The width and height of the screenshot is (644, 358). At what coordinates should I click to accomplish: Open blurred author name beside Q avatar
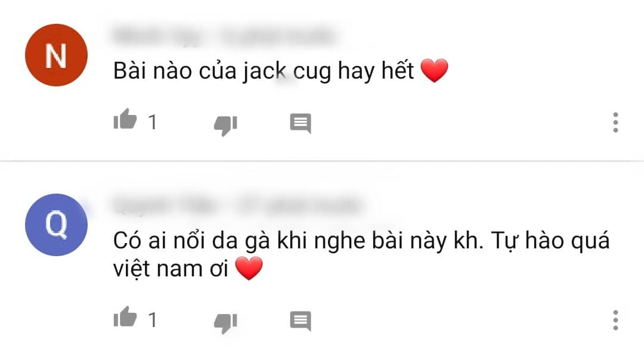(165, 205)
